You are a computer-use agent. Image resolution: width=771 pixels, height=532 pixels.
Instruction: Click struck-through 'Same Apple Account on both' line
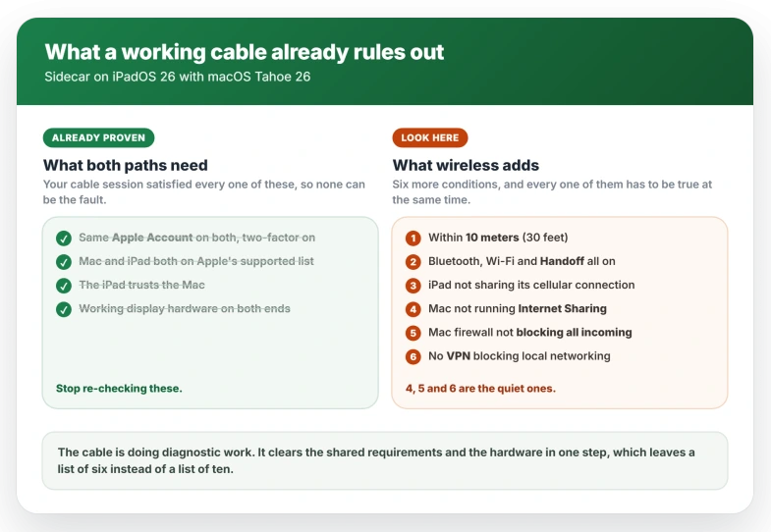[x=197, y=238]
